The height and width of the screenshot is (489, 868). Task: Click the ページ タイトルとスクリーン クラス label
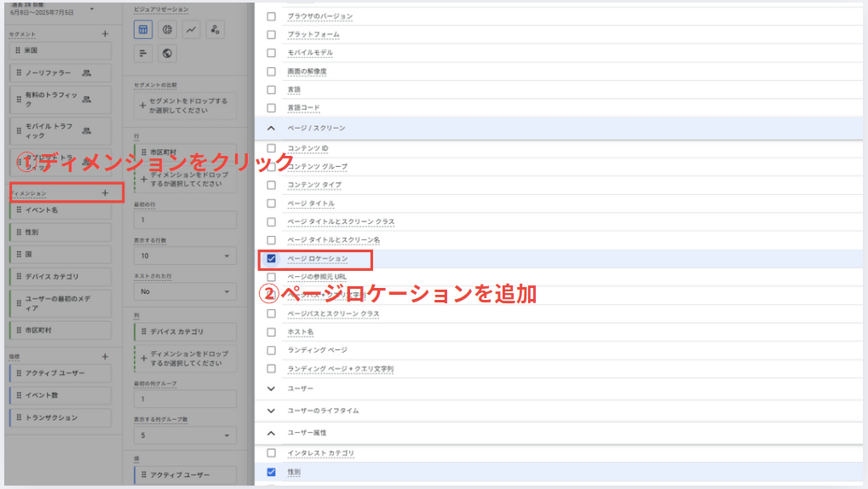point(341,221)
